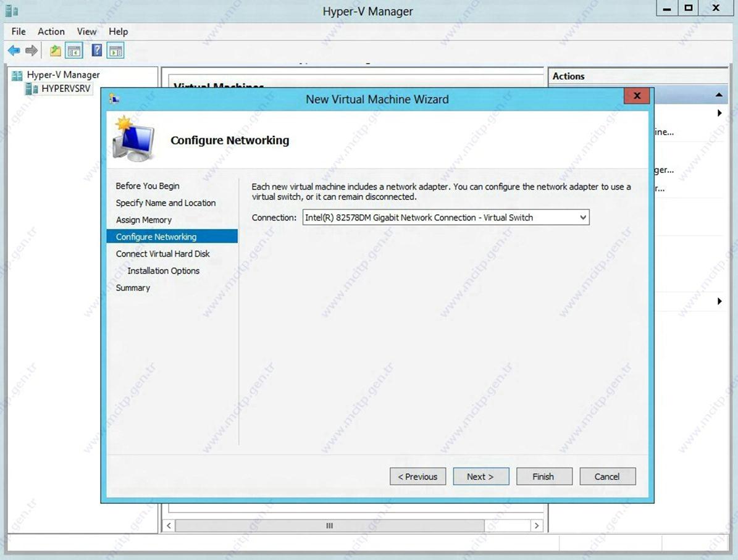The image size is (738, 560).
Task: Click the Hyper-V Manager title bar icon
Action: 11,10
